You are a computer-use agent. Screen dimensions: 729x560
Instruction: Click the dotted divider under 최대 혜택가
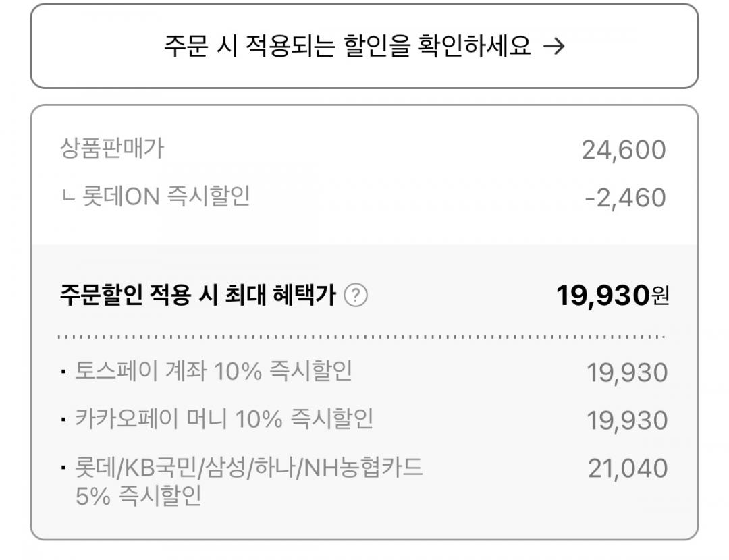click(x=362, y=336)
